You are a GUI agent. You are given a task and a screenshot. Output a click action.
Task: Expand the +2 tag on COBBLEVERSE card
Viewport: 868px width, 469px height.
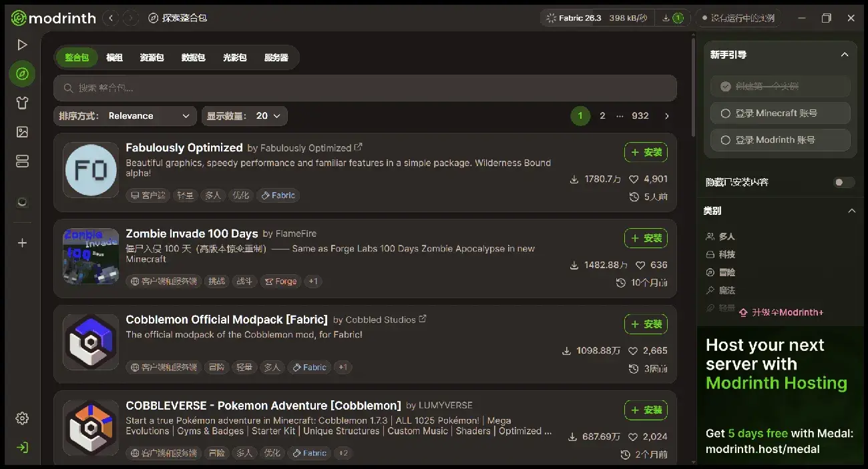coord(343,453)
